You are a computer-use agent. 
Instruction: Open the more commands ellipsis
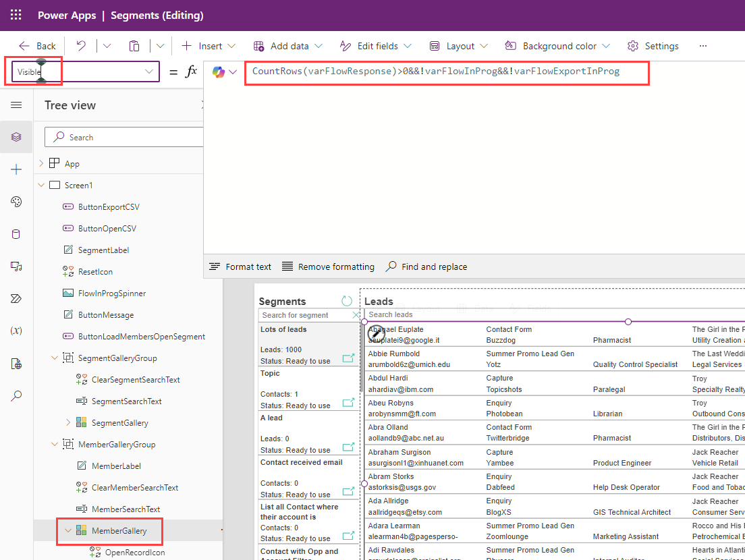(703, 46)
